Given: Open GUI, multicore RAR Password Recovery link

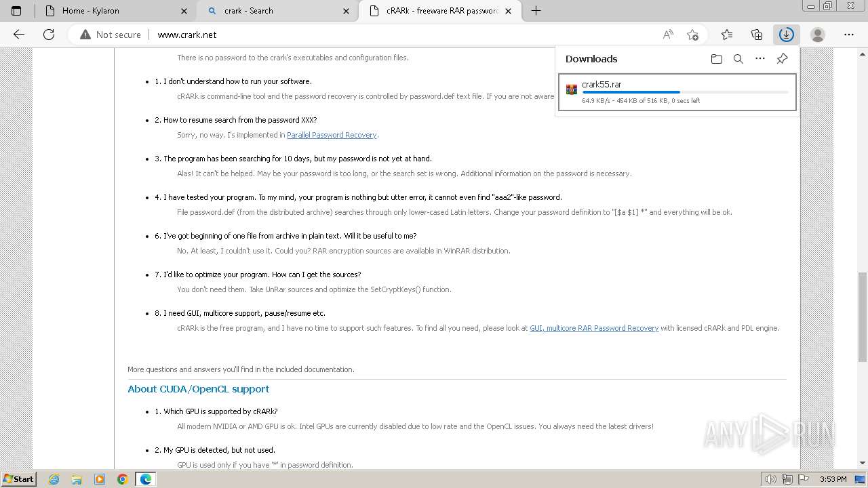Looking at the screenshot, I should (594, 328).
